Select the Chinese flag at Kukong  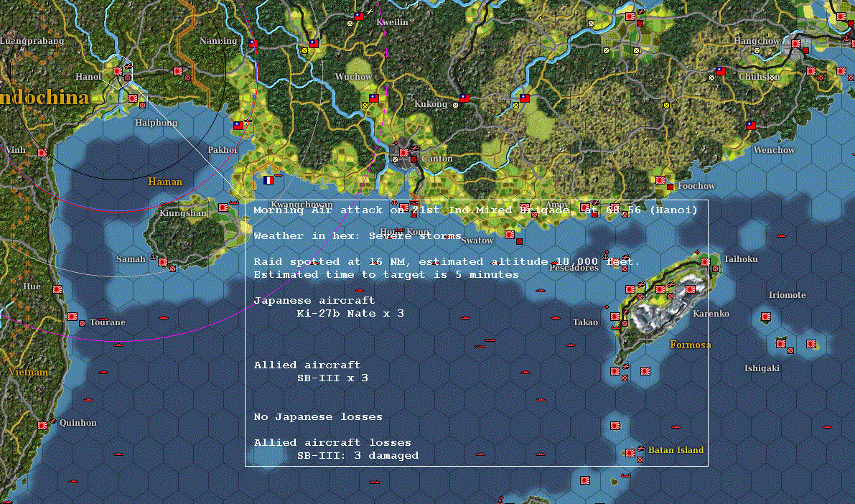[x=464, y=98]
